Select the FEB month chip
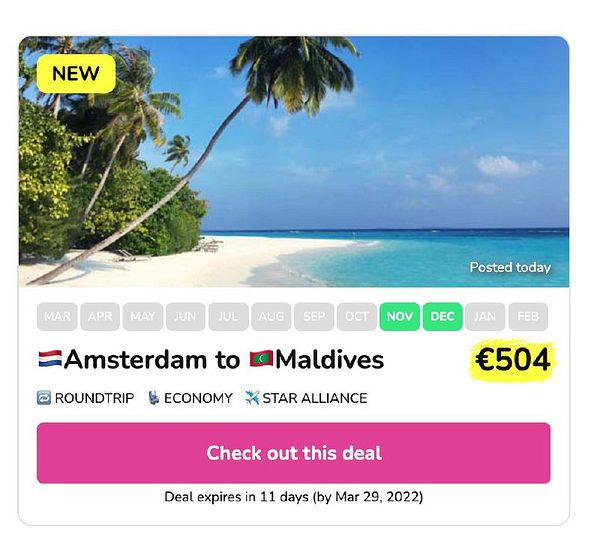Image resolution: width=600 pixels, height=551 pixels. [x=527, y=317]
